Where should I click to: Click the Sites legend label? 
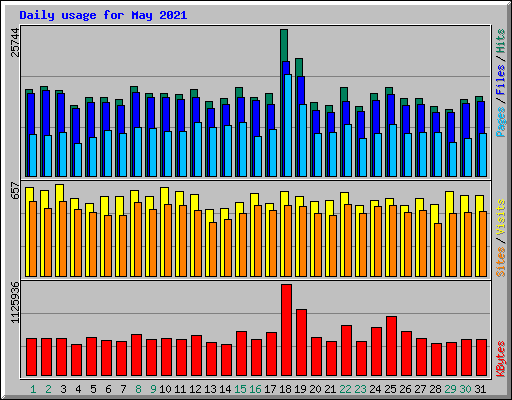[x=500, y=262]
